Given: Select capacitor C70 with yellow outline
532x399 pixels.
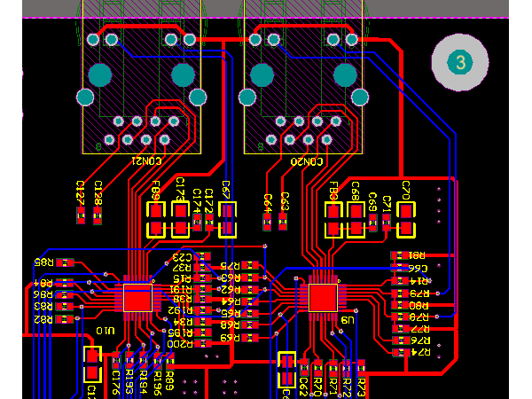Looking at the screenshot, I should (x=406, y=219).
